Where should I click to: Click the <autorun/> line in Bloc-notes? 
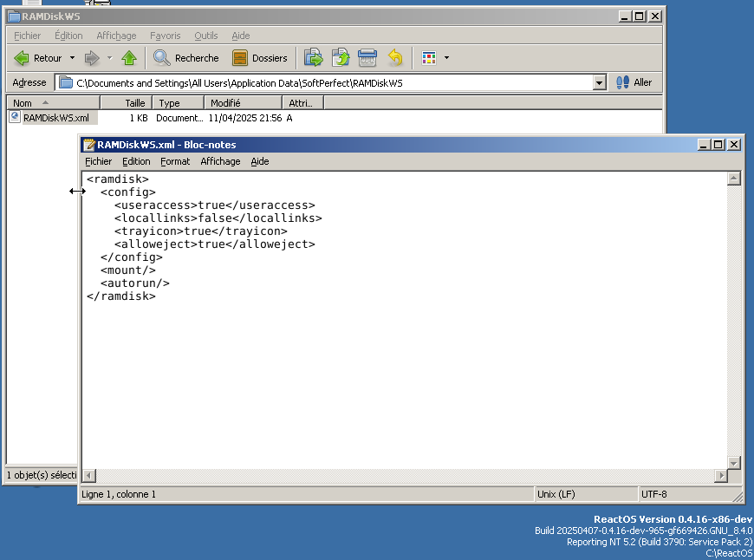(x=134, y=283)
